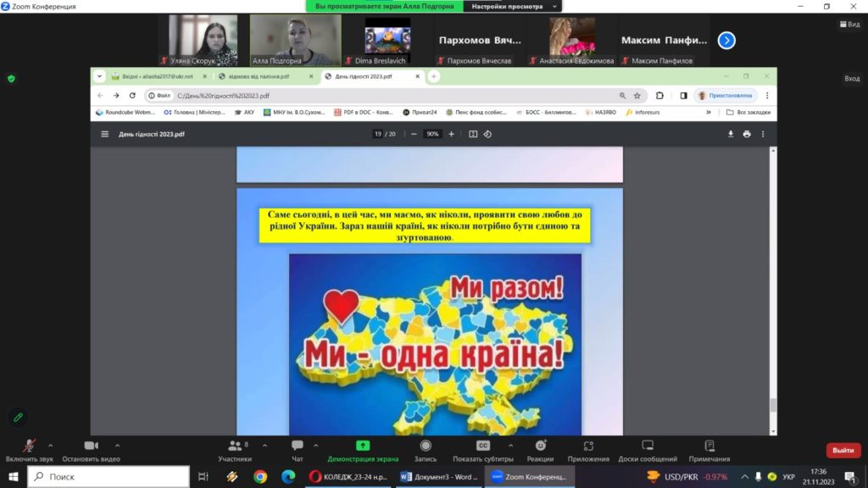Fit PDF to page icon
868x488 pixels.
[473, 134]
